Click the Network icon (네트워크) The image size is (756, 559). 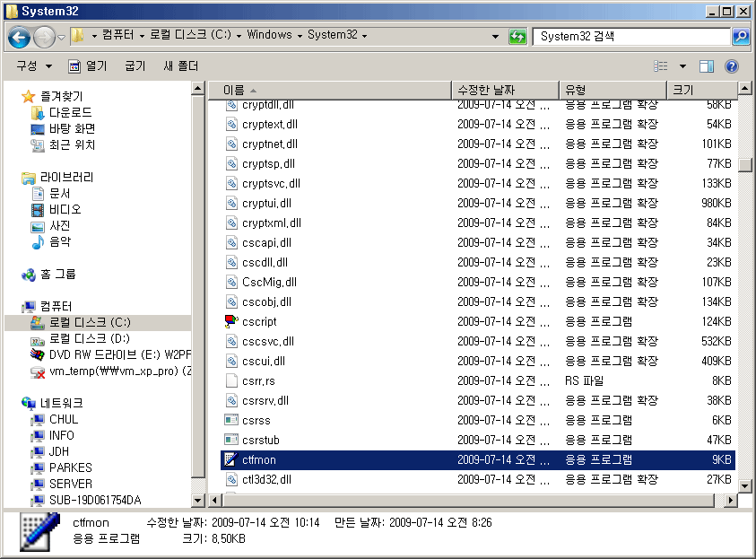point(29,403)
